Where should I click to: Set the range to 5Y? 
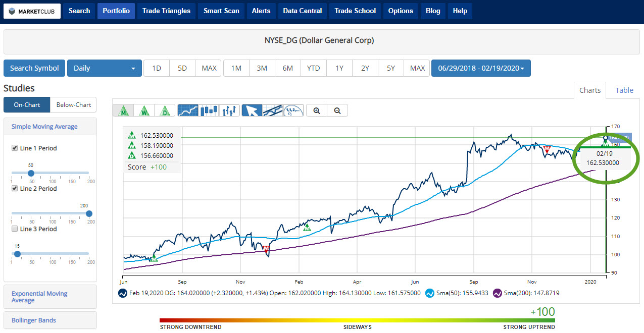tap(391, 68)
